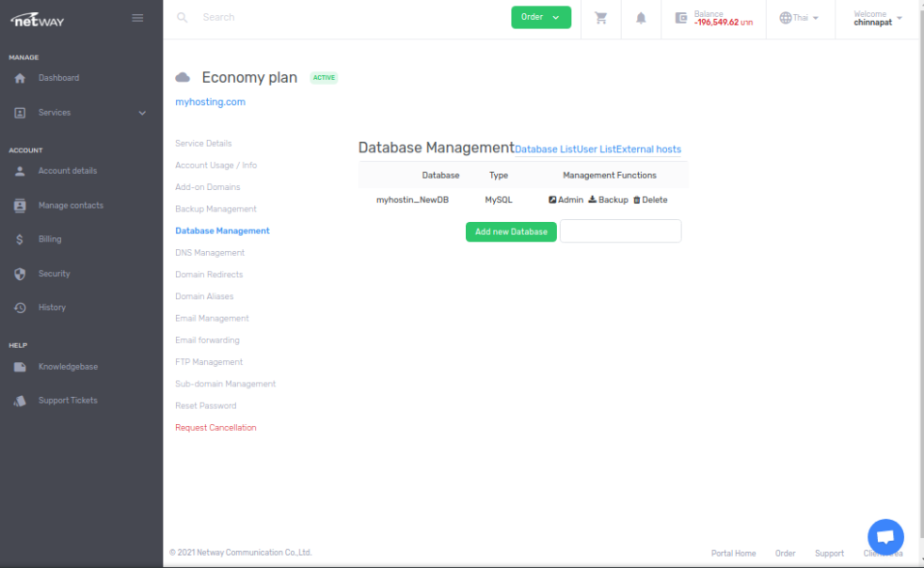Viewport: 924px width, 568px height.
Task: Expand the Services sidebar chevron
Action: click(x=143, y=113)
